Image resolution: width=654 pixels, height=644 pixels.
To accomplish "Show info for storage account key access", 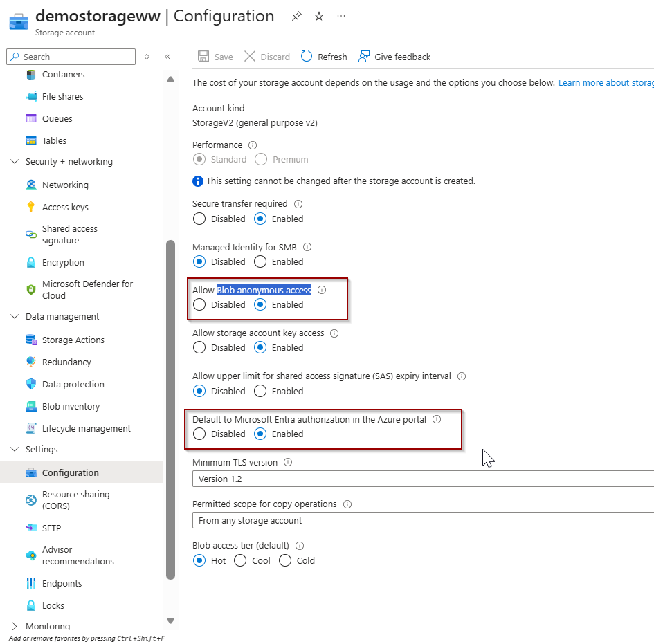I will click(334, 333).
